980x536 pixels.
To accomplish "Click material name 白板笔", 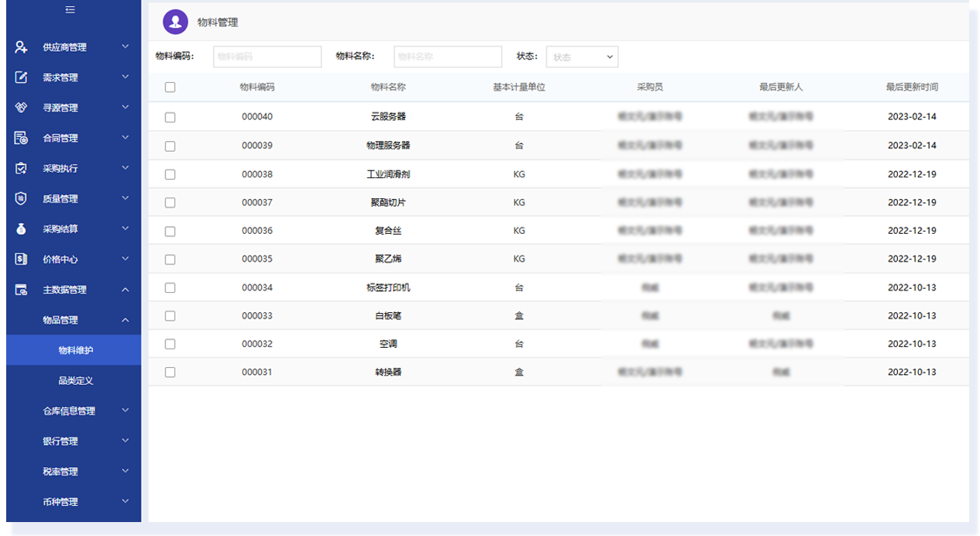I will pos(388,315).
